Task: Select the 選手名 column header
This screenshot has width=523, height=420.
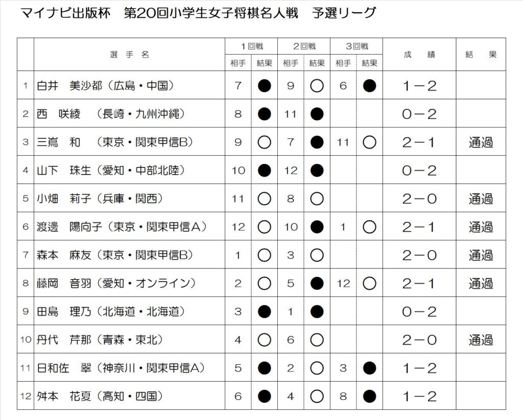Action: click(129, 55)
